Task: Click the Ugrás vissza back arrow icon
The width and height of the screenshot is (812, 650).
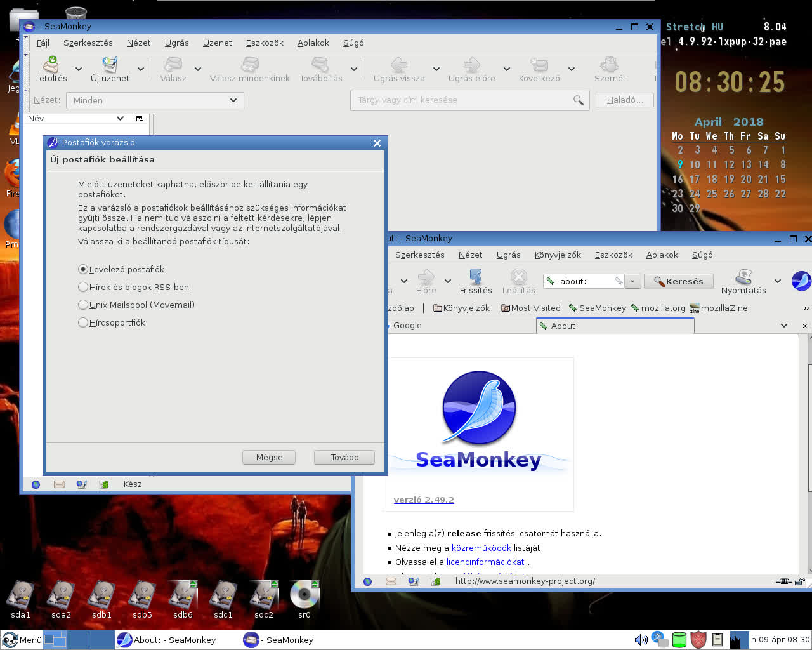Action: tap(399, 64)
